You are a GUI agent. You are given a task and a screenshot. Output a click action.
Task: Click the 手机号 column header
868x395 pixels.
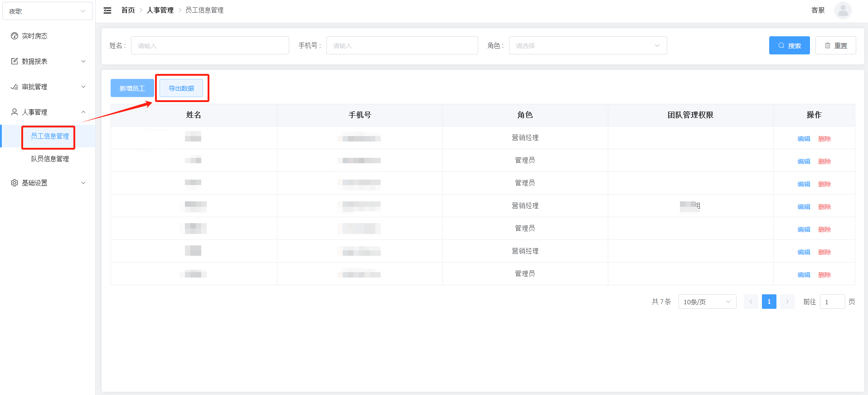[359, 115]
